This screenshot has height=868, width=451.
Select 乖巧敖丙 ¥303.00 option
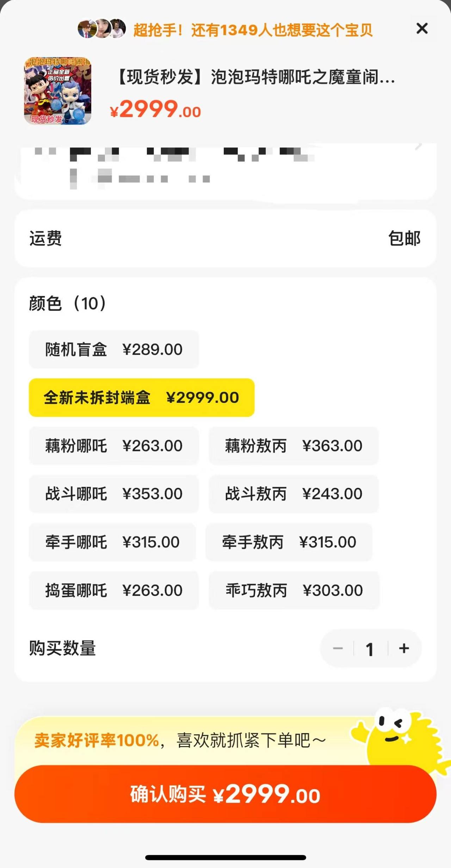click(x=294, y=590)
